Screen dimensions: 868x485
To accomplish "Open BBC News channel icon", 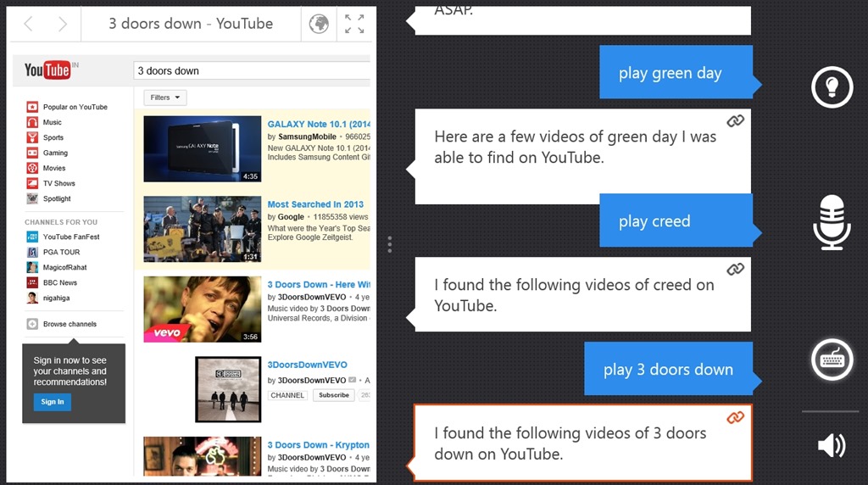I will point(33,282).
